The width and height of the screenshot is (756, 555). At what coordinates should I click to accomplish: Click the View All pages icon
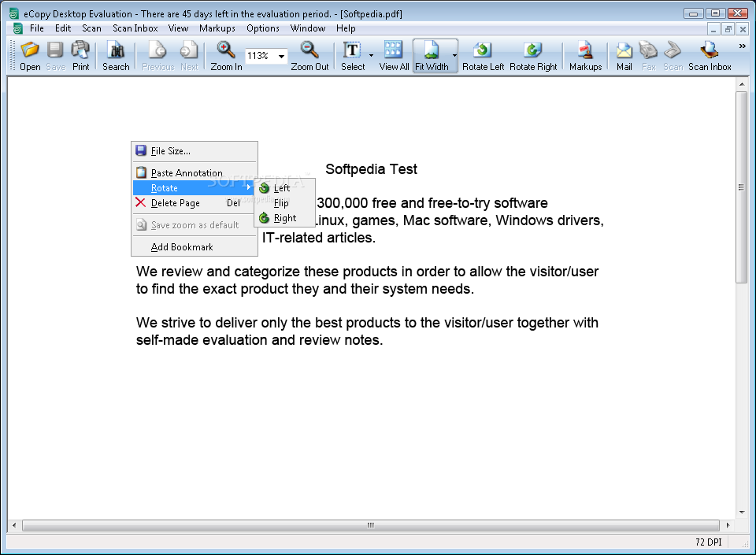tap(394, 56)
